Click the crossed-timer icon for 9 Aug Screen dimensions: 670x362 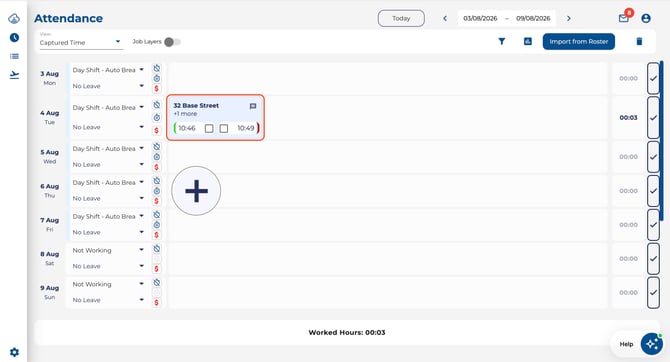157,283
